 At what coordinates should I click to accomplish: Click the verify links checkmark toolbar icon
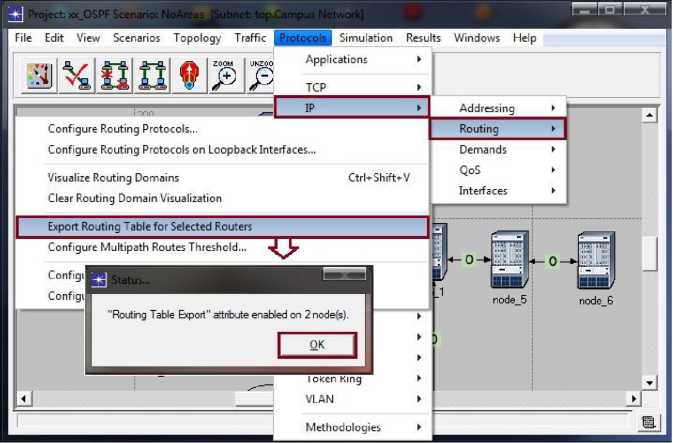pos(76,75)
